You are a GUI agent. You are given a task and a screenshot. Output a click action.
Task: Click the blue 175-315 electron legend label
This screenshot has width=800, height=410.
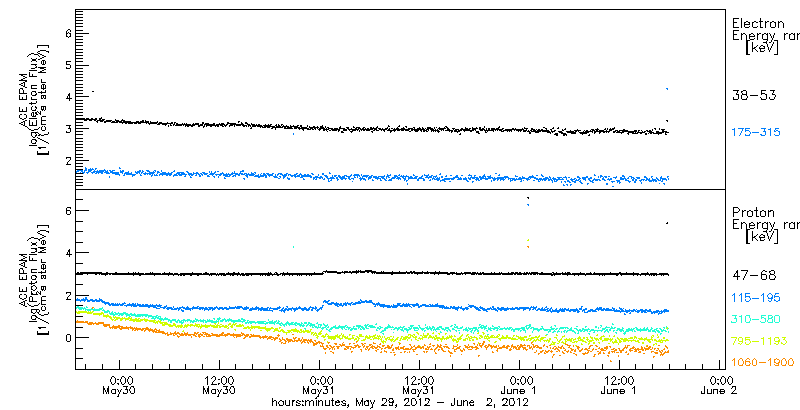tap(756, 133)
